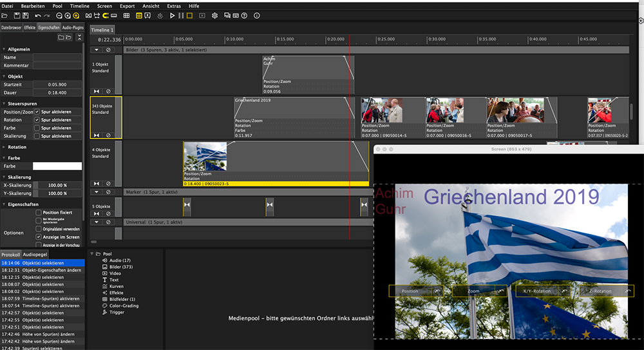Open the Export menu
The height and width of the screenshot is (350, 644).
pyautogui.click(x=127, y=6)
